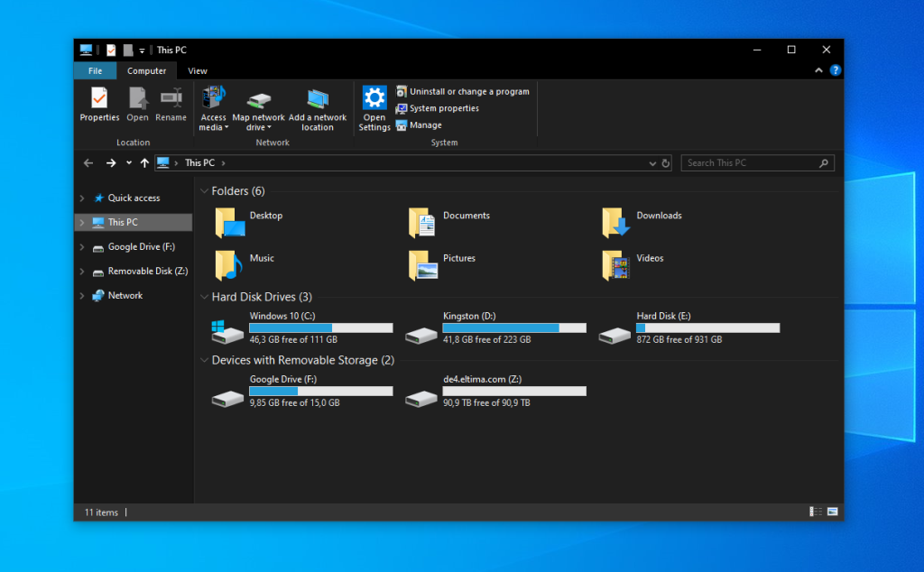This screenshot has height=572, width=924.
Task: Click Add a network location icon
Action: click(x=318, y=98)
